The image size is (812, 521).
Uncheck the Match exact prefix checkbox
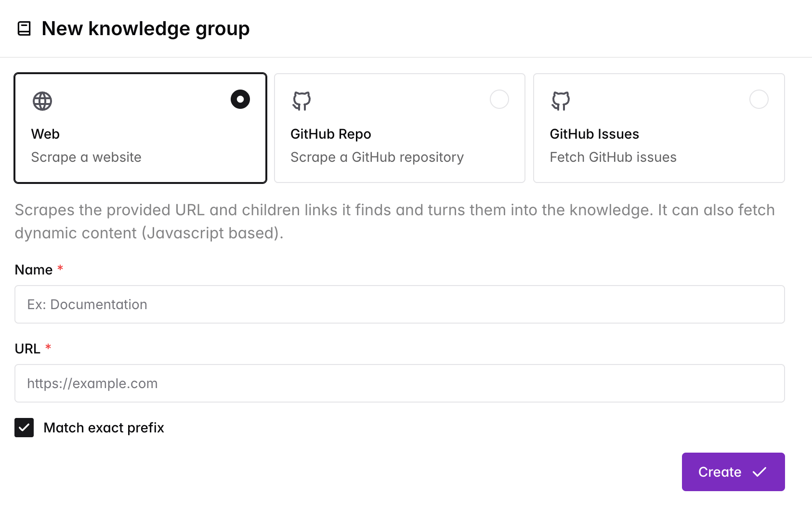24,428
